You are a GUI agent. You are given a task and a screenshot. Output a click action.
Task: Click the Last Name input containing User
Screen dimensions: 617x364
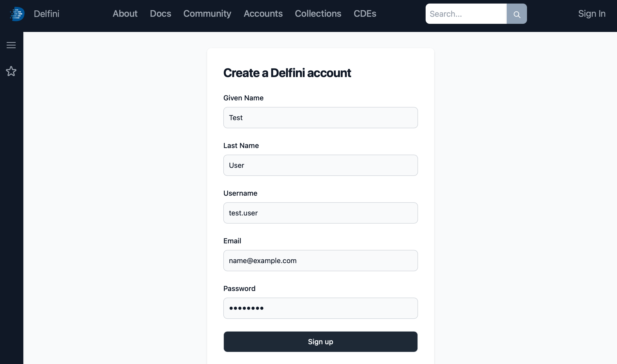click(x=320, y=165)
